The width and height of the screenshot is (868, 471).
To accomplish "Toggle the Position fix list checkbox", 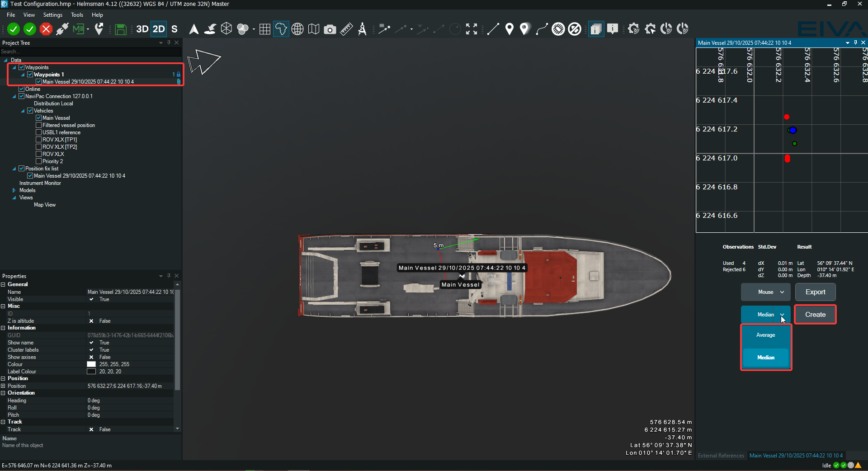I will point(21,169).
